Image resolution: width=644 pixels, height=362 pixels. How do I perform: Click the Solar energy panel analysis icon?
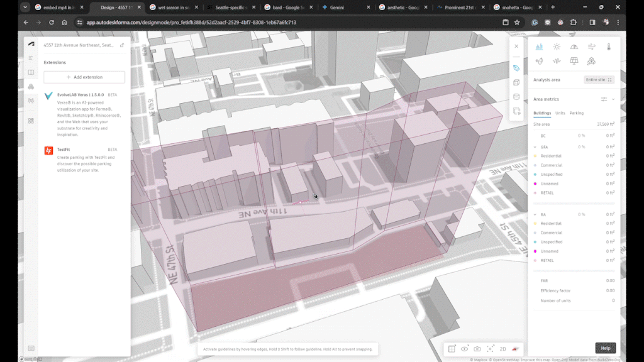[574, 61]
